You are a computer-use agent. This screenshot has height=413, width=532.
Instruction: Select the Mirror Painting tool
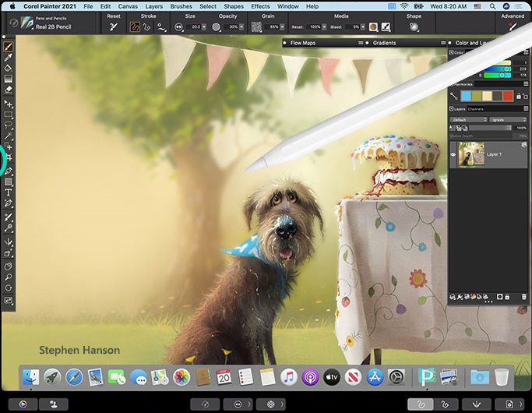8,242
